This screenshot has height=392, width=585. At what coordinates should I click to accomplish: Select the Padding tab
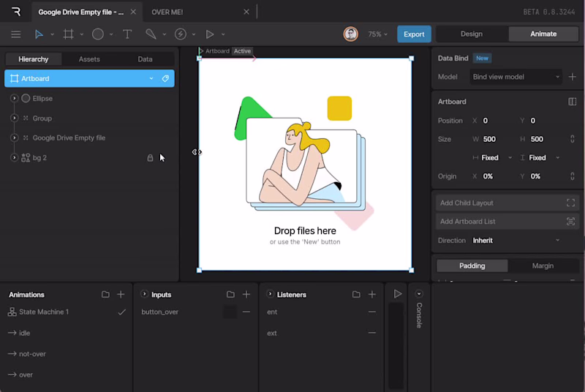point(472,265)
